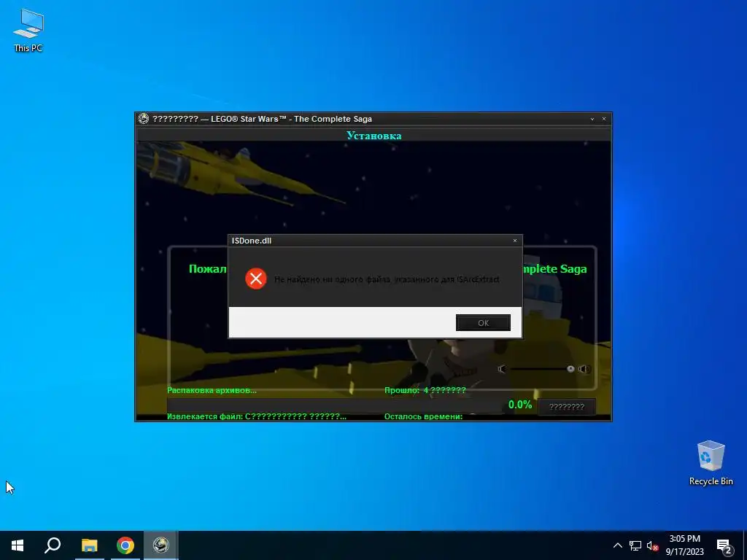The height and width of the screenshot is (560, 747).
Task: Click the 'Извлекается файл' status line
Action: (257, 416)
